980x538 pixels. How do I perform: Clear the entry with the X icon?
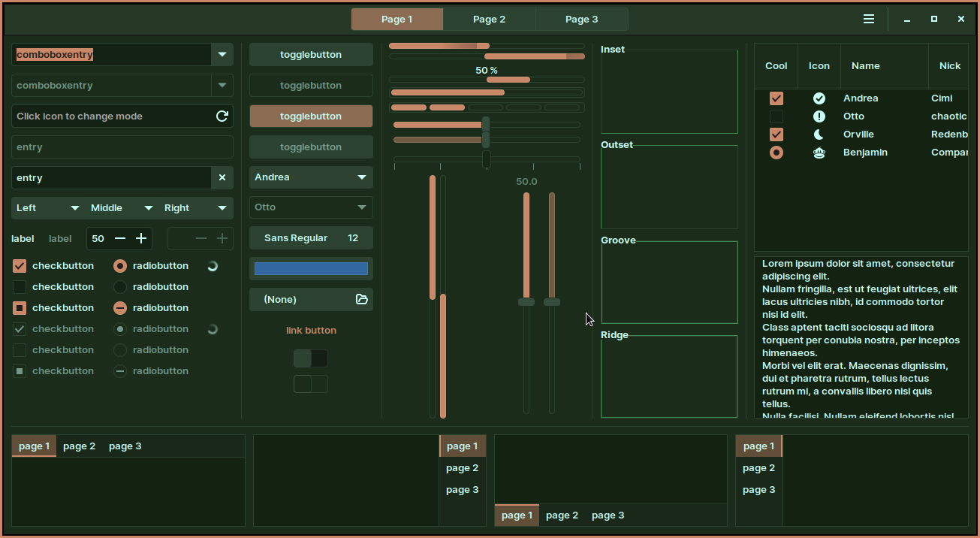tap(222, 177)
